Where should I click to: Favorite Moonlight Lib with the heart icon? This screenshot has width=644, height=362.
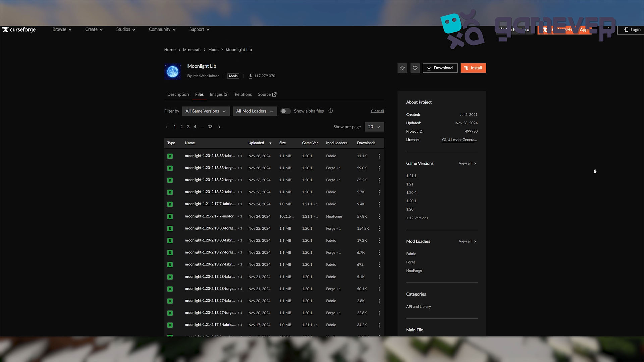coord(415,68)
